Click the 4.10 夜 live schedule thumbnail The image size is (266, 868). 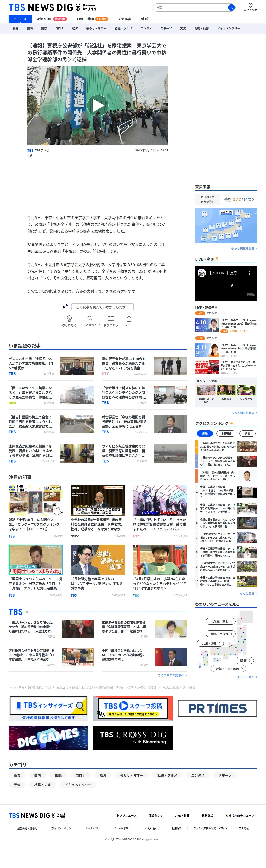[x=207, y=325]
